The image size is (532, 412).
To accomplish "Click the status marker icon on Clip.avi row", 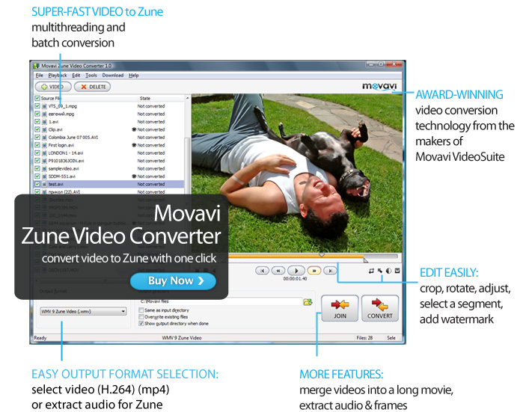I will 134,129.
